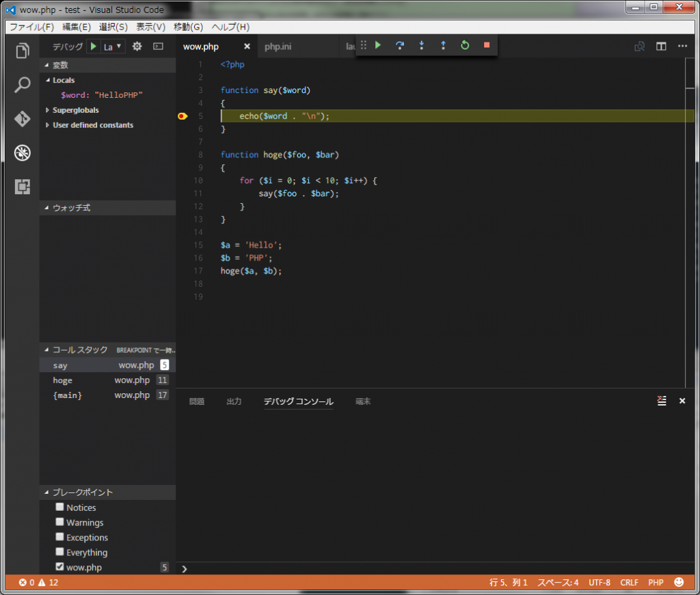
Task: Click the feedback smiley in status bar
Action: 679,582
